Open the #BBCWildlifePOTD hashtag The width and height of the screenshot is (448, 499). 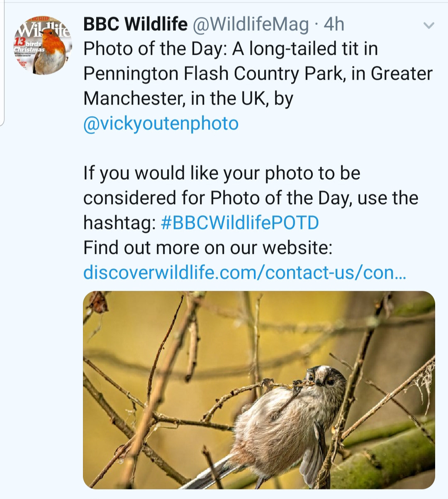click(240, 223)
